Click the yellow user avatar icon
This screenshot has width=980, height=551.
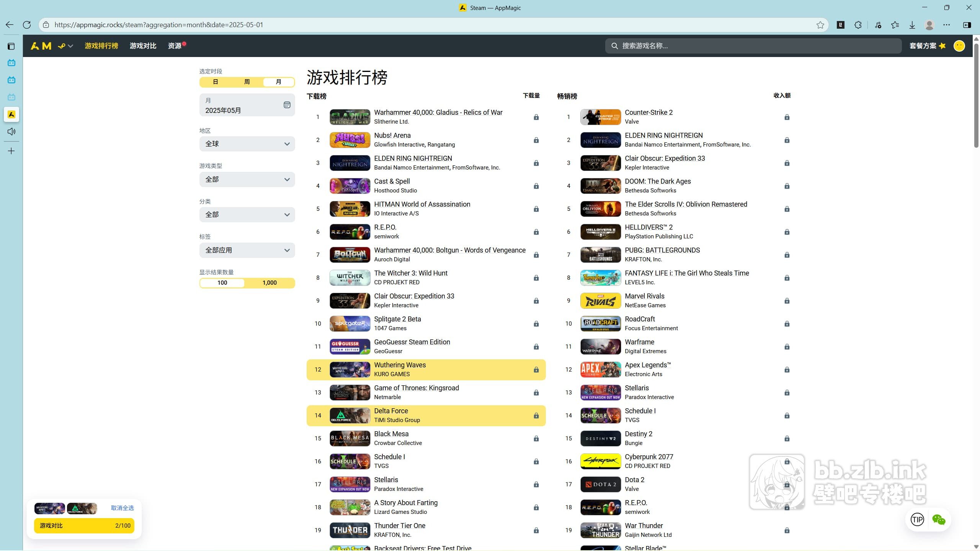pyautogui.click(x=959, y=46)
